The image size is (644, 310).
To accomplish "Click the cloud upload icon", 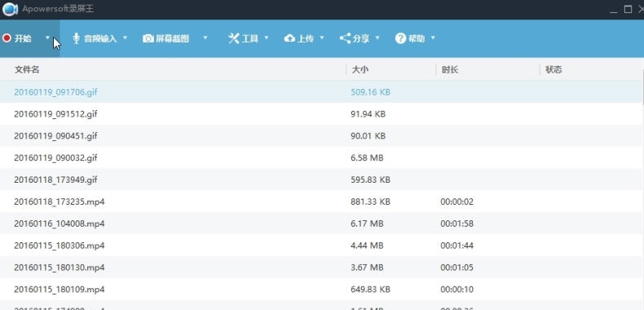I will pyautogui.click(x=289, y=38).
